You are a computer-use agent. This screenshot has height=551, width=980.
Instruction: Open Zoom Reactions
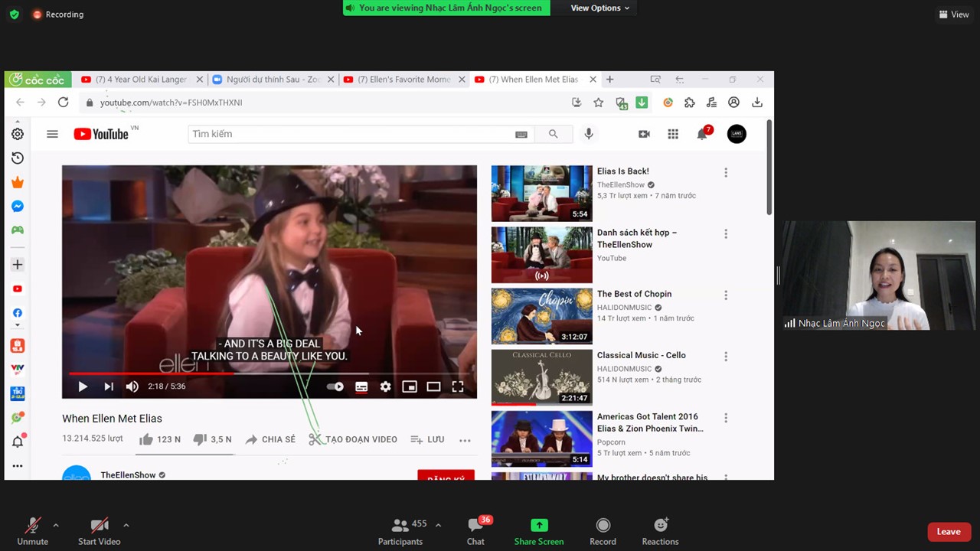coord(660,531)
